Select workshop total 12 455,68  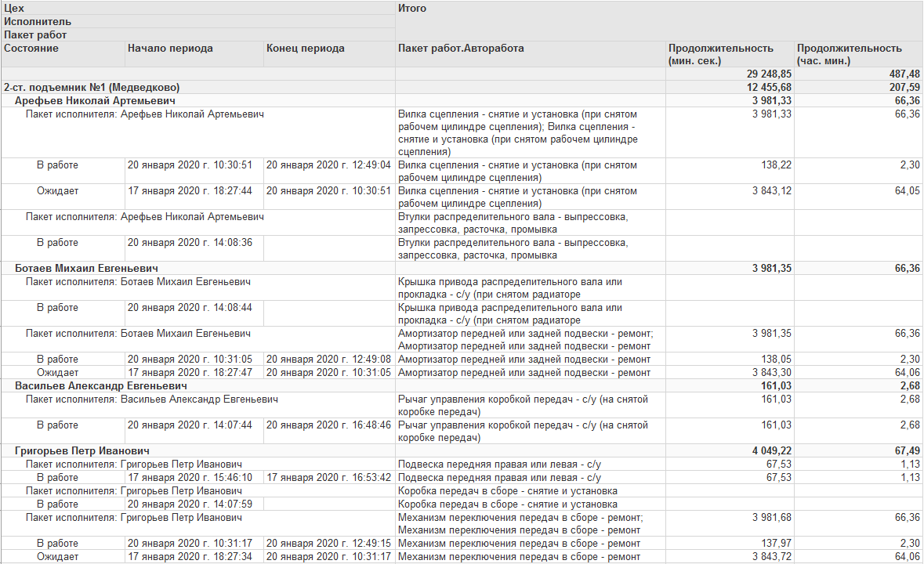pos(769,87)
